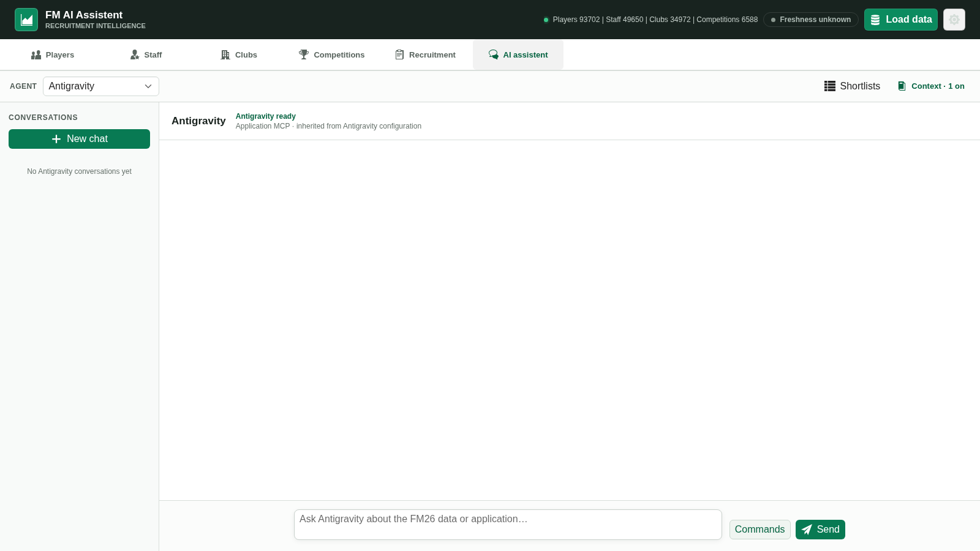Click the Load data button
Viewport: 980px width, 551px height.
coord(901,20)
